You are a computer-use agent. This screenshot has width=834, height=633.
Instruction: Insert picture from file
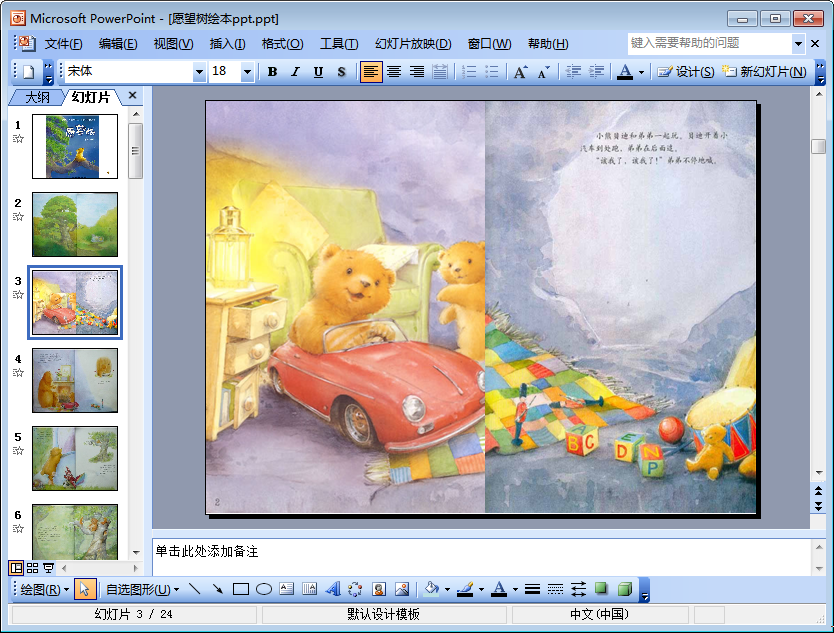point(402,589)
